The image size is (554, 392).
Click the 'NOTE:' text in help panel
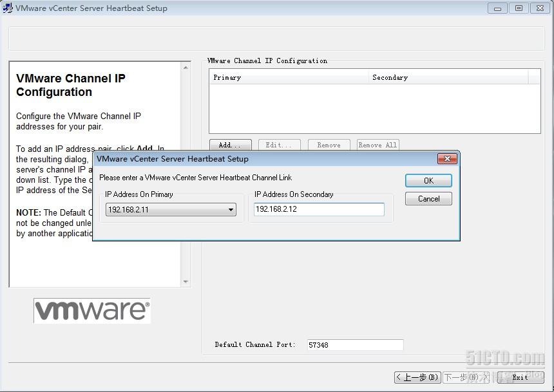pos(28,212)
